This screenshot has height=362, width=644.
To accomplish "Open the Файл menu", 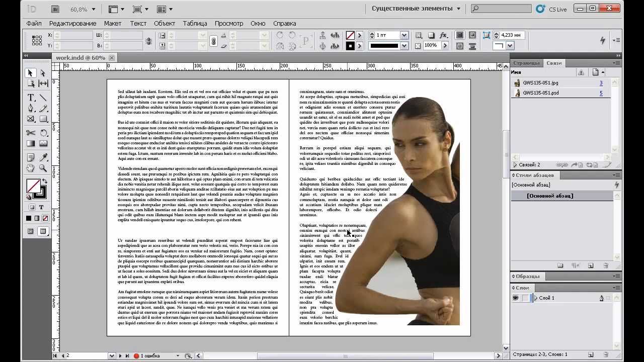I will click(34, 23).
